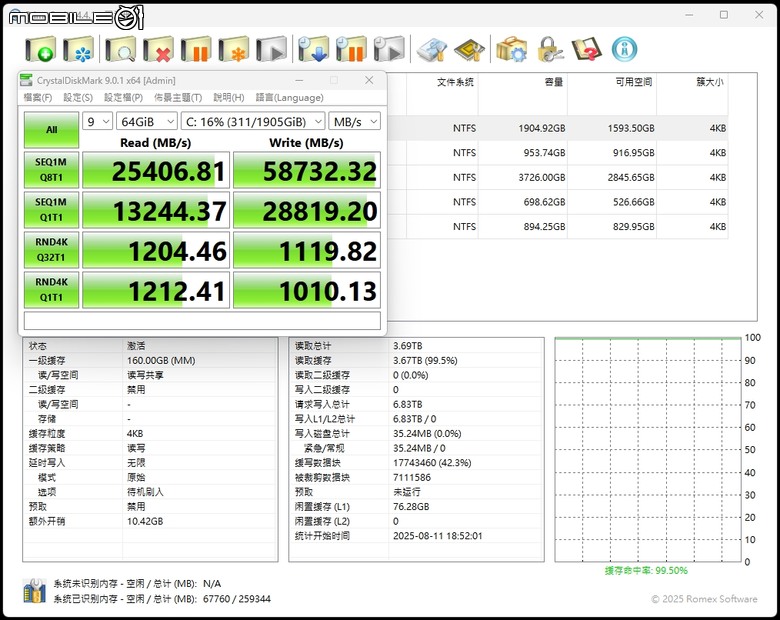Screen dimensions: 780x620
Task: Open the memory chip management tools icon
Action: tap(469, 49)
